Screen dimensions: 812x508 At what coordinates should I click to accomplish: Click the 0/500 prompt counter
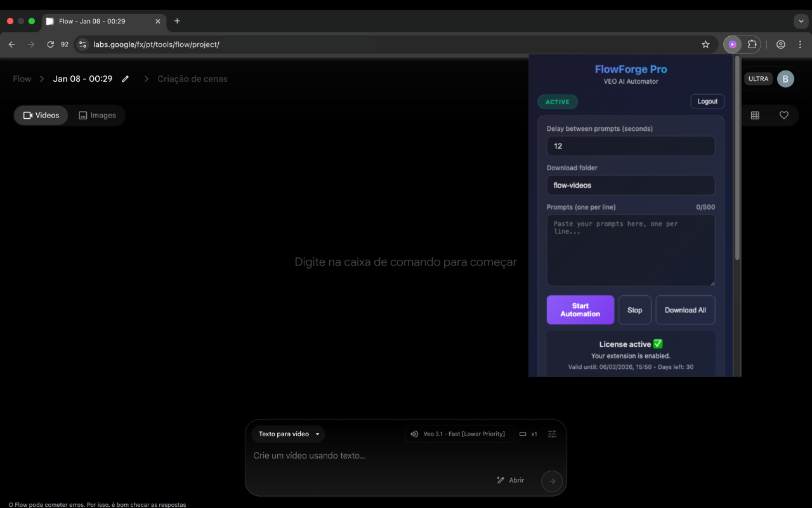click(705, 207)
